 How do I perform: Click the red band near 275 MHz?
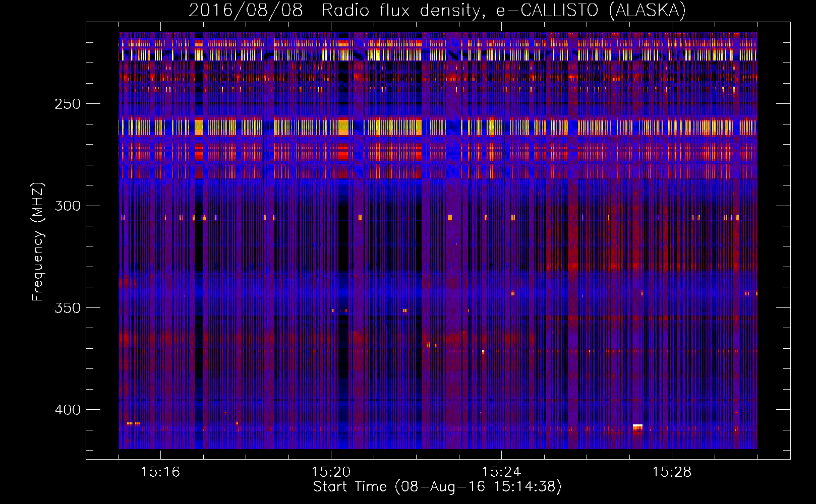(x=438, y=151)
